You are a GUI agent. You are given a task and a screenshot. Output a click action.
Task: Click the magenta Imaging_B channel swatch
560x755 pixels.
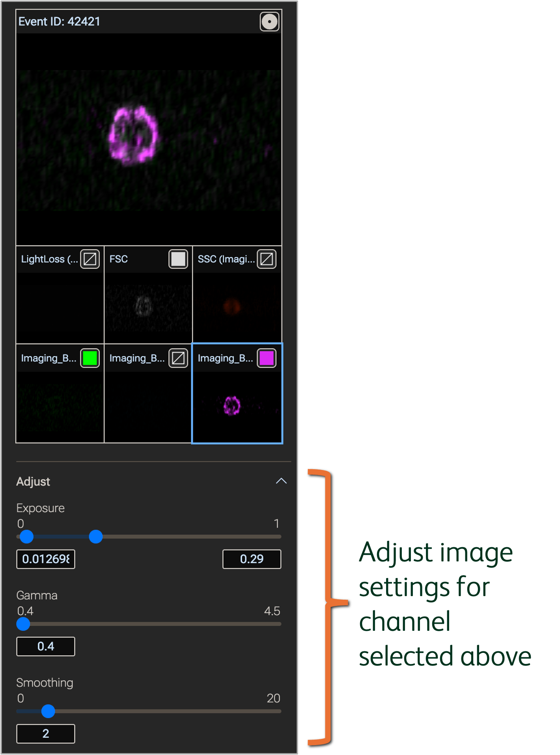click(x=267, y=358)
